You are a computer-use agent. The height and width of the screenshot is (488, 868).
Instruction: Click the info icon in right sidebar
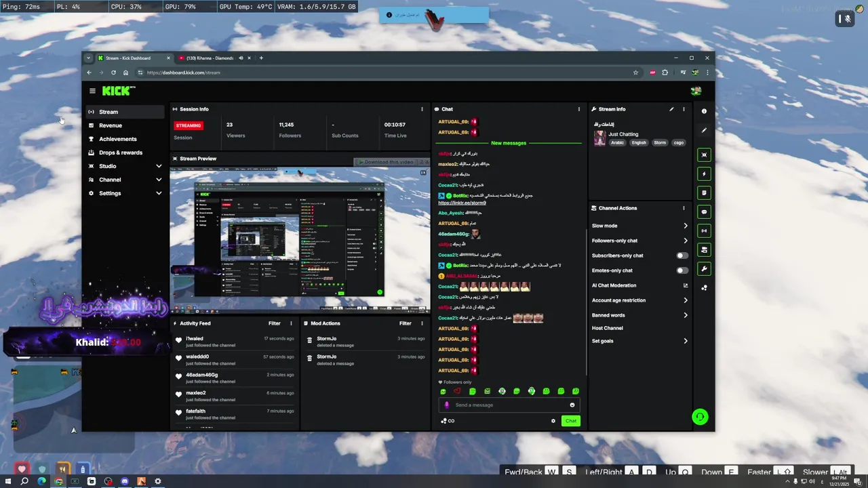click(x=704, y=111)
